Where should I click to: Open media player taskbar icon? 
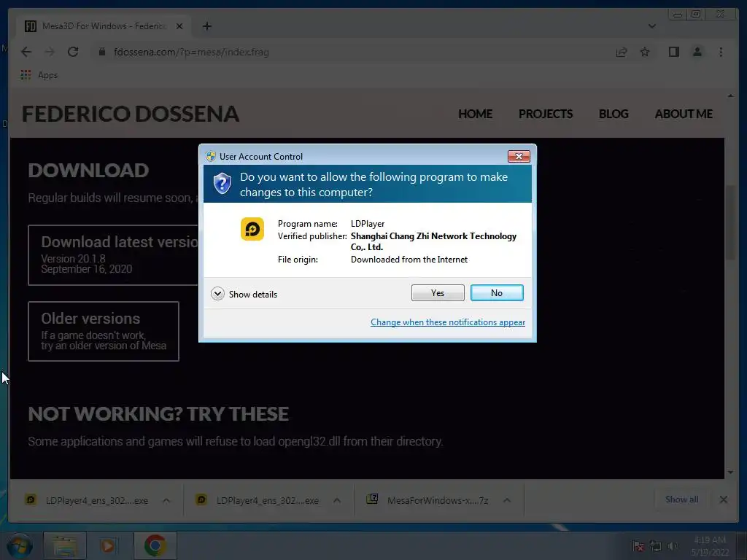(x=108, y=545)
